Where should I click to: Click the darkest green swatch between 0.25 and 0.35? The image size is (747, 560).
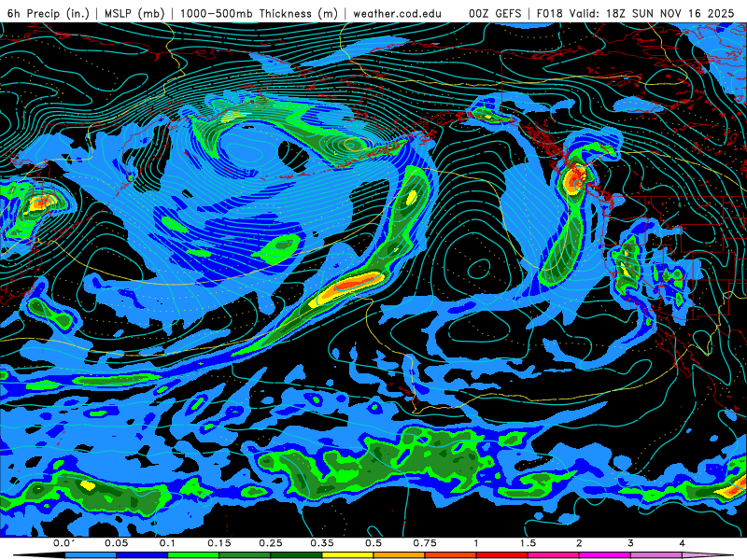(296, 555)
